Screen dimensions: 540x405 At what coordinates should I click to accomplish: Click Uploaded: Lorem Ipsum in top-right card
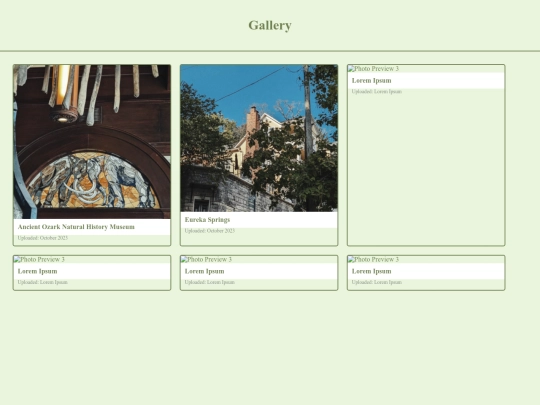click(x=377, y=92)
